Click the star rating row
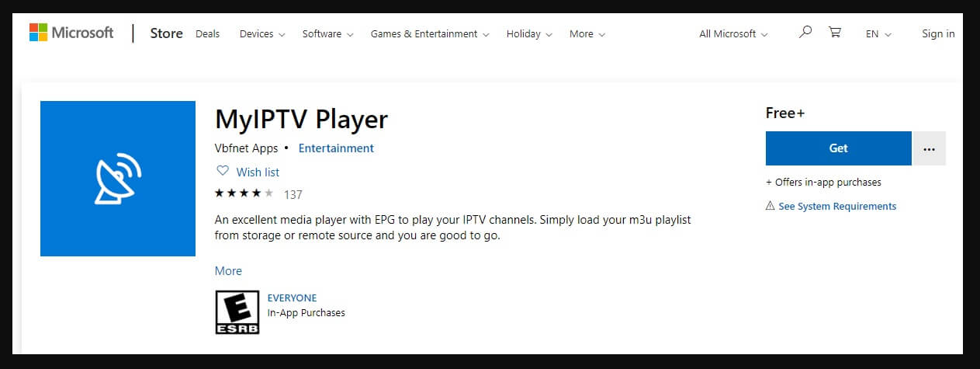 tap(244, 193)
